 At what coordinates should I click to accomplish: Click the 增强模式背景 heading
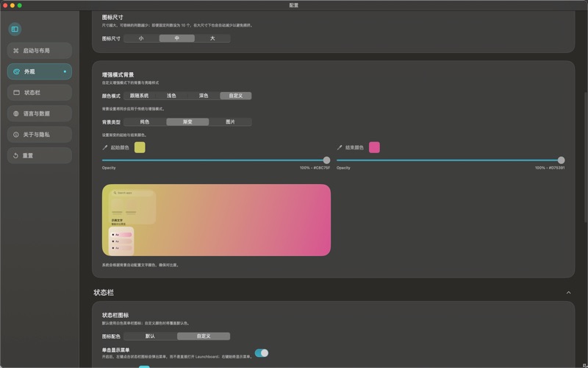[118, 75]
